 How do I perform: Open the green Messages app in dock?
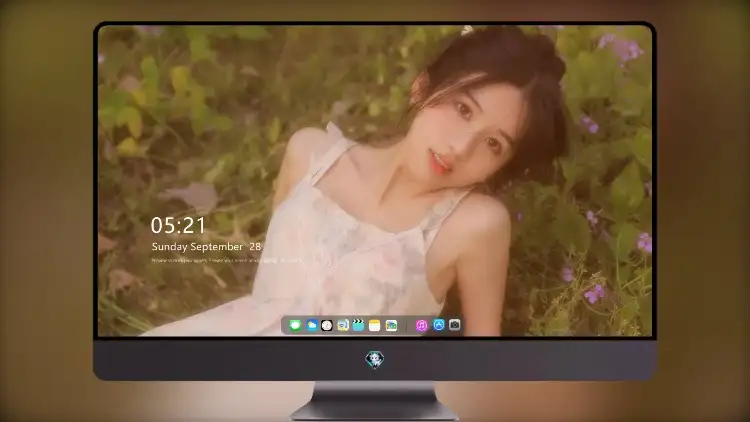[x=295, y=325]
